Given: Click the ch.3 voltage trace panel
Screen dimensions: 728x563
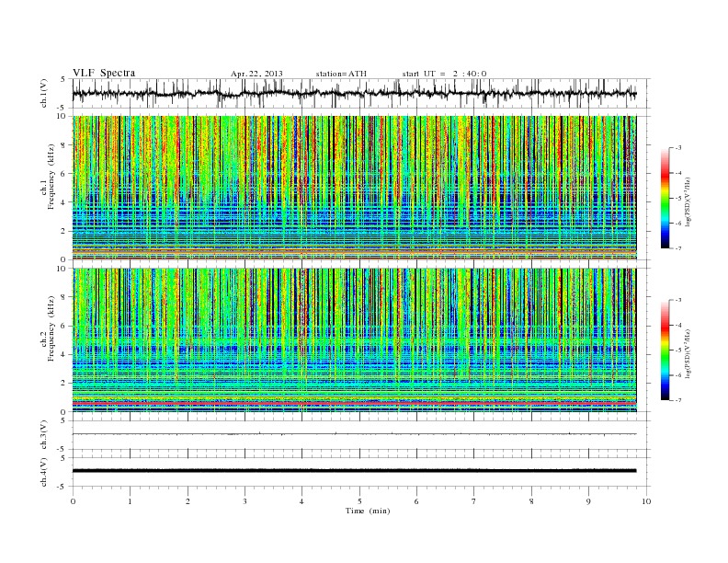Looking at the screenshot, I should 361,435.
